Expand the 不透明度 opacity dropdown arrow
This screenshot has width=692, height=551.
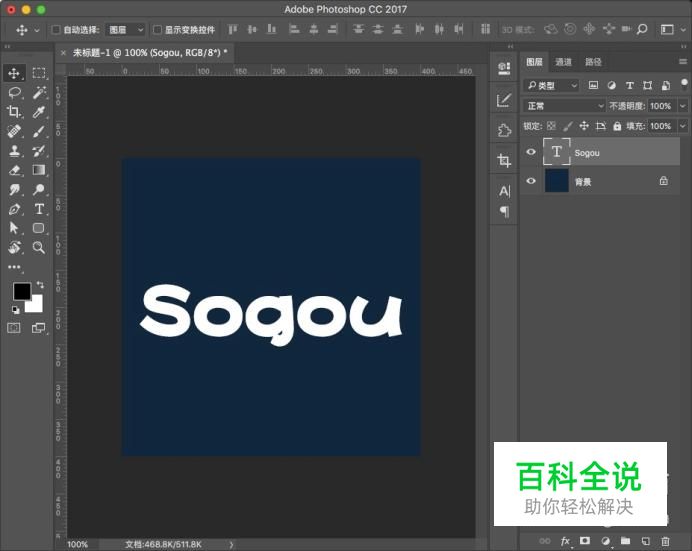pos(683,106)
